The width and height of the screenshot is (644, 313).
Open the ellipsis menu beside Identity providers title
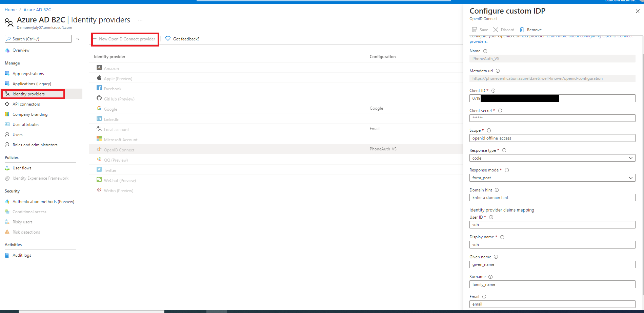(140, 20)
